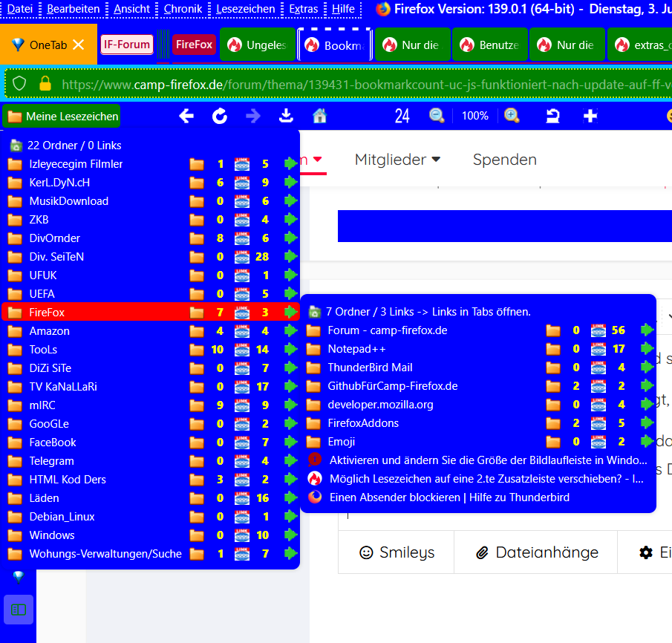Open the Lesezeichen menu
The width and height of the screenshot is (672, 643).
coord(245,9)
